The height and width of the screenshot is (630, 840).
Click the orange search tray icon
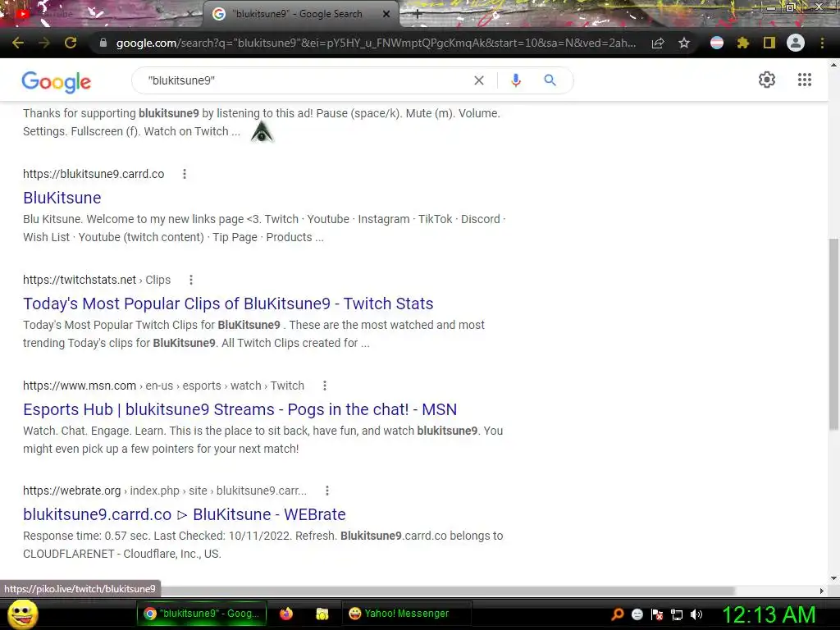click(618, 614)
